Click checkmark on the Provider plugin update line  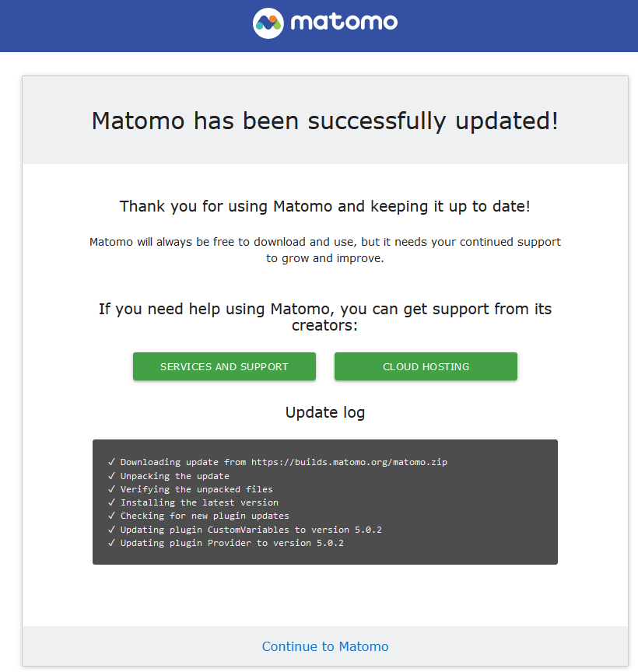(112, 543)
